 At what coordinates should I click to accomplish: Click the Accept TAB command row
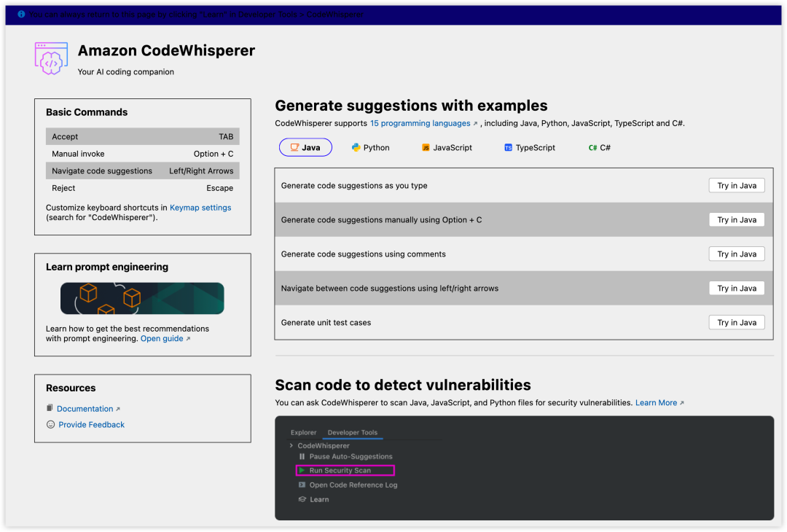[143, 136]
